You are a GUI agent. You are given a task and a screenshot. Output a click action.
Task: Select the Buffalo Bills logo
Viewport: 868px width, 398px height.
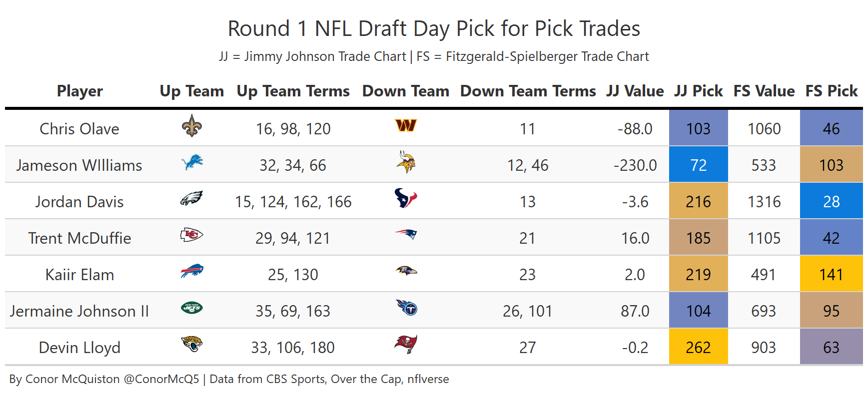[x=192, y=271]
